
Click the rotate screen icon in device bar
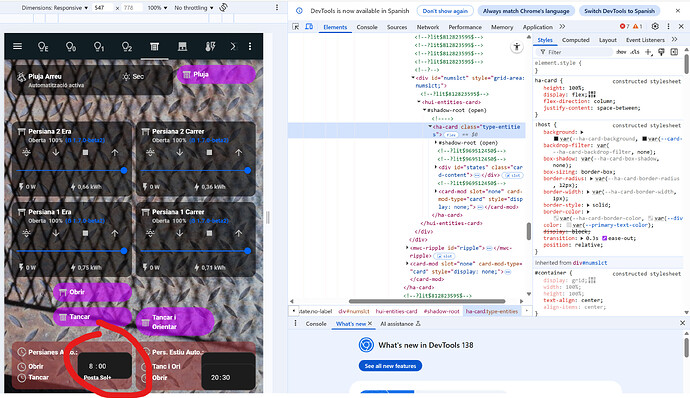click(x=224, y=7)
